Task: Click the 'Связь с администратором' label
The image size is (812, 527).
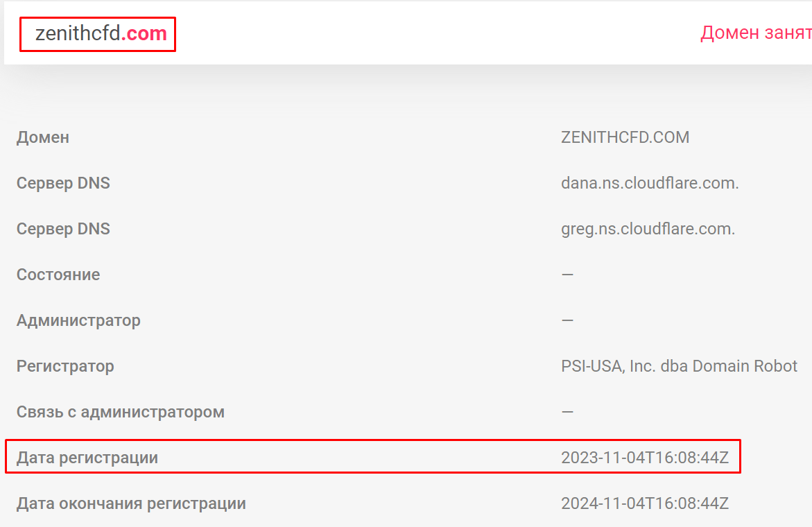Action: pos(121,412)
